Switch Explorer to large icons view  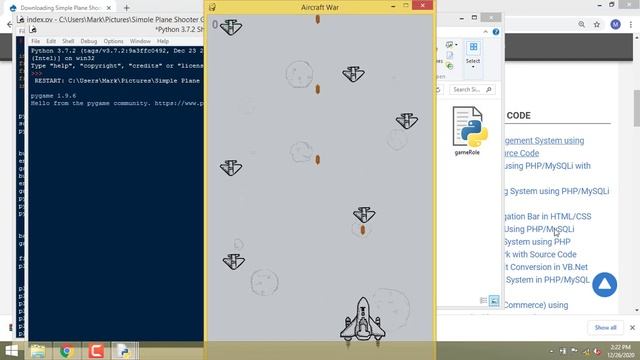click(x=494, y=301)
